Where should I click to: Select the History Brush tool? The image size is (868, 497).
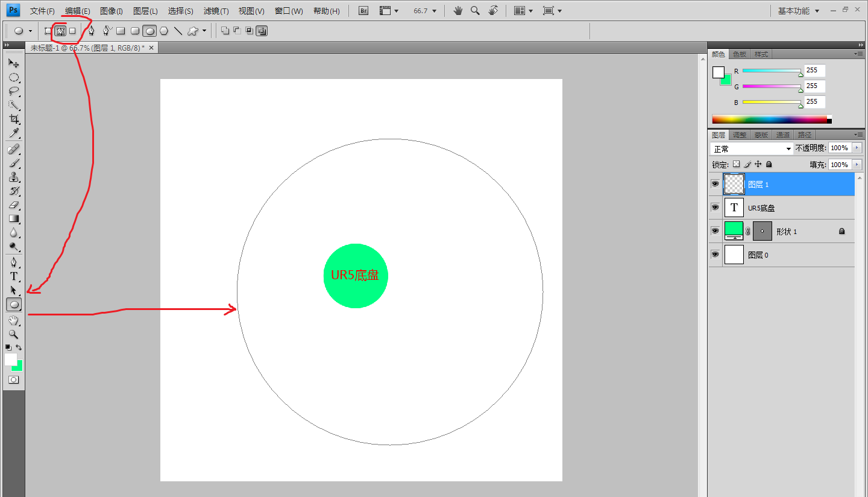tap(14, 191)
